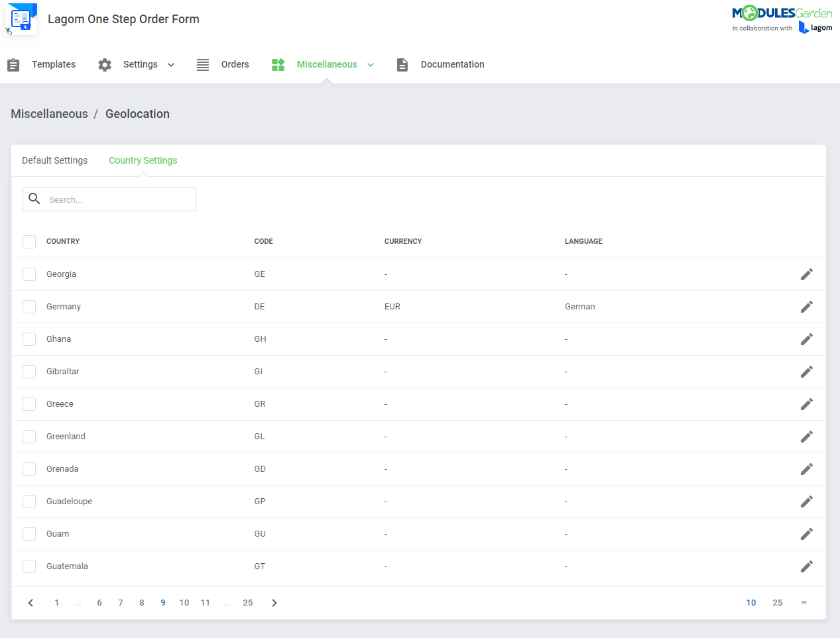Go to page 8
The height and width of the screenshot is (638, 840).
pos(142,603)
